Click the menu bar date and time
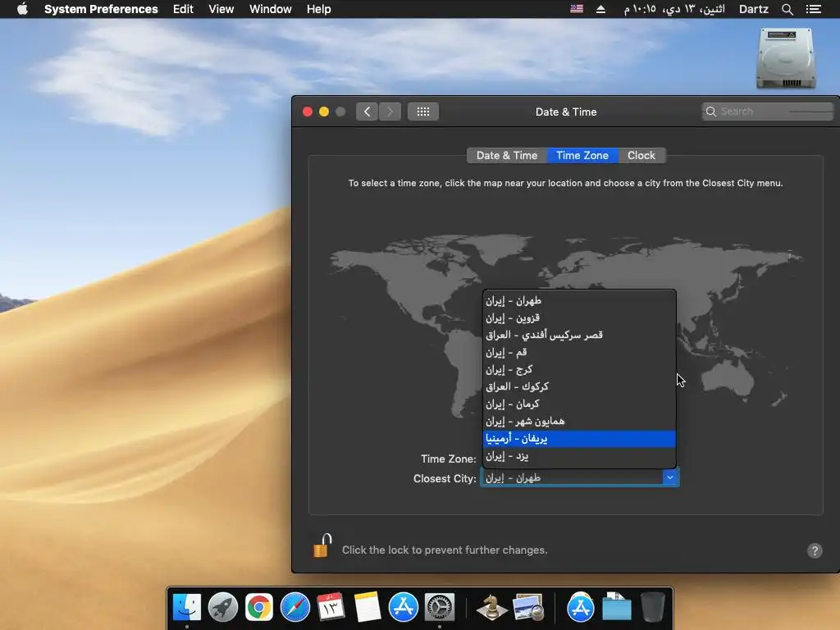The width and height of the screenshot is (840, 630). click(x=674, y=9)
